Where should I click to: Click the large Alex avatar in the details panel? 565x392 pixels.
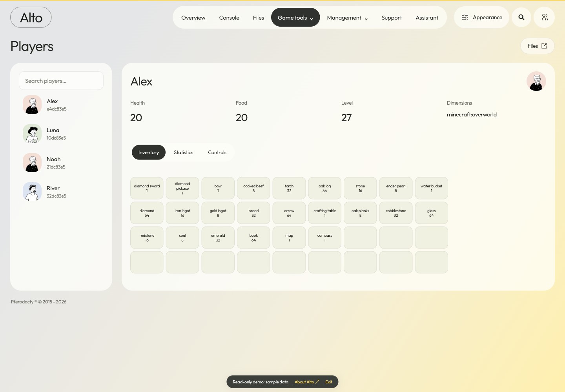[536, 81]
